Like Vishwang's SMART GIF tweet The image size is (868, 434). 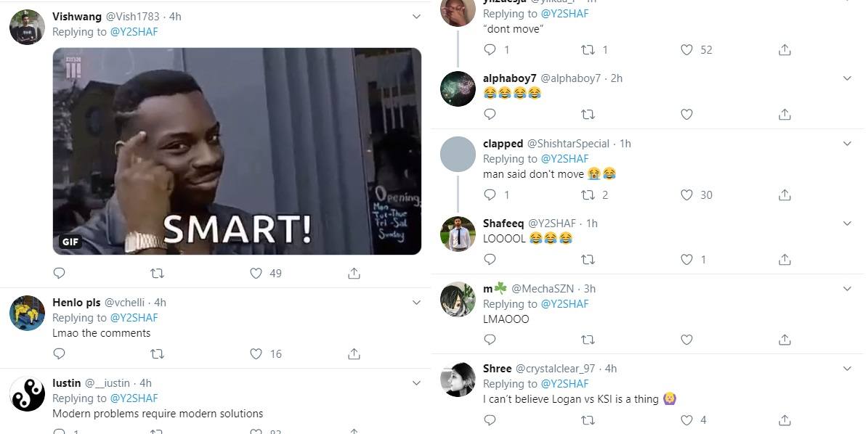[x=256, y=273]
